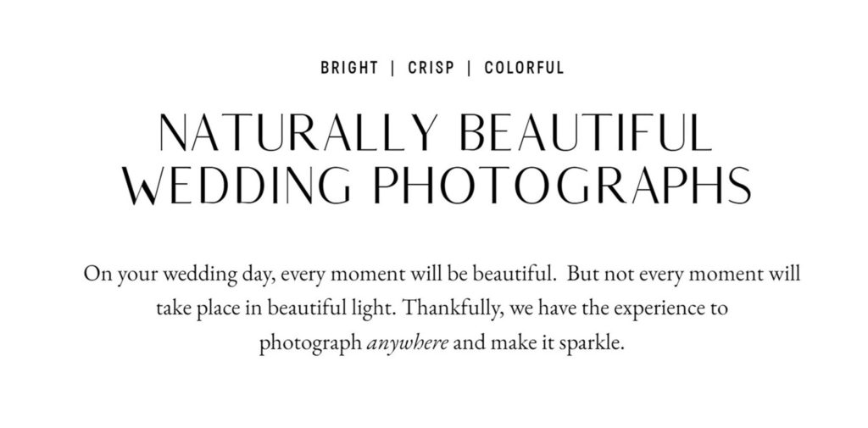Click the word "sparkle" ending the paragraph

click(x=598, y=345)
